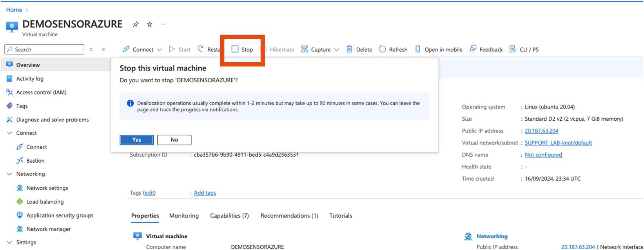Viewport: 644px width, 250px height.
Task: Confirm stopping the VM with Yes
Action: 137,140
